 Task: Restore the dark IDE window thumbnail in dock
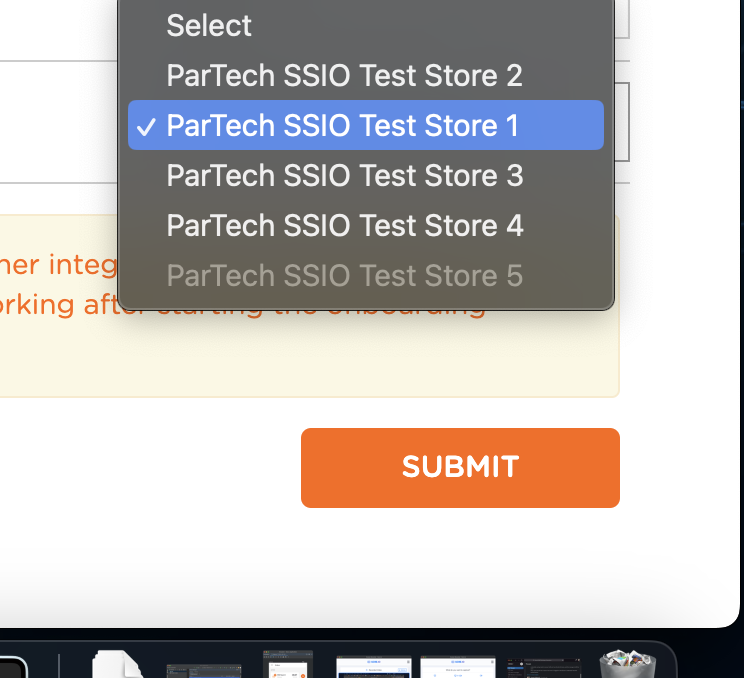pos(204,671)
